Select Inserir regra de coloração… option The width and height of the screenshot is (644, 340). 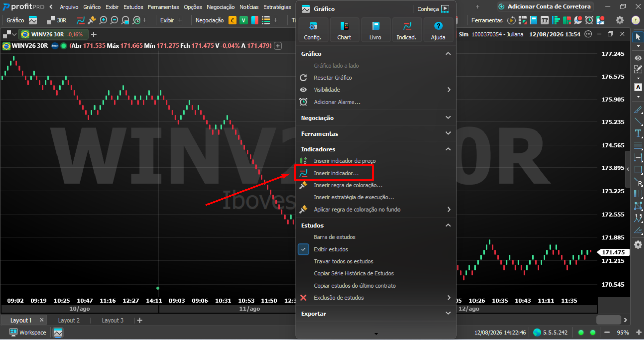click(x=375, y=185)
